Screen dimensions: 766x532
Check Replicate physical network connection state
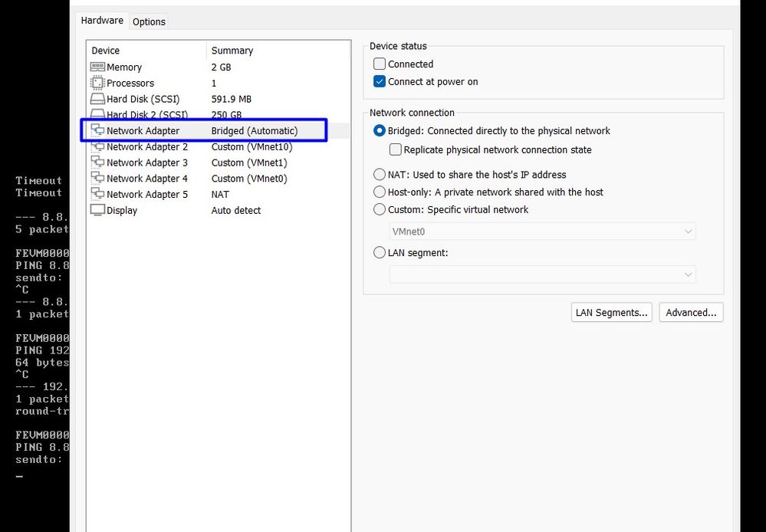point(396,150)
